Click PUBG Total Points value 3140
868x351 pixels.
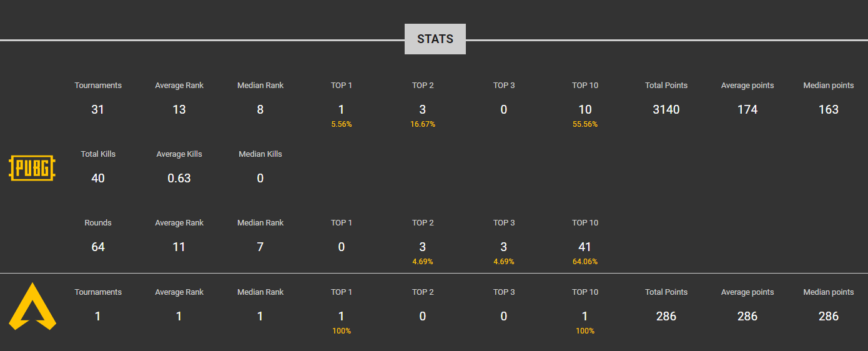tap(666, 109)
